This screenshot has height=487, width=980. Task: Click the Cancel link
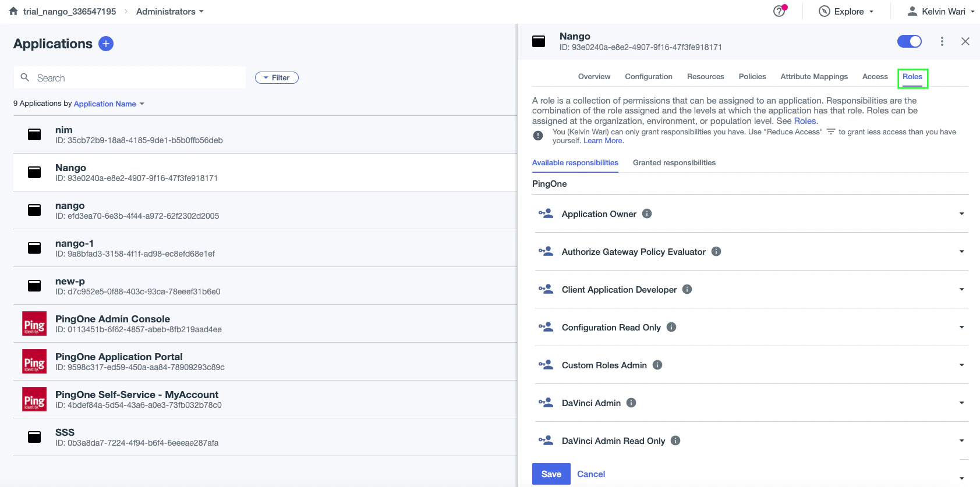591,474
